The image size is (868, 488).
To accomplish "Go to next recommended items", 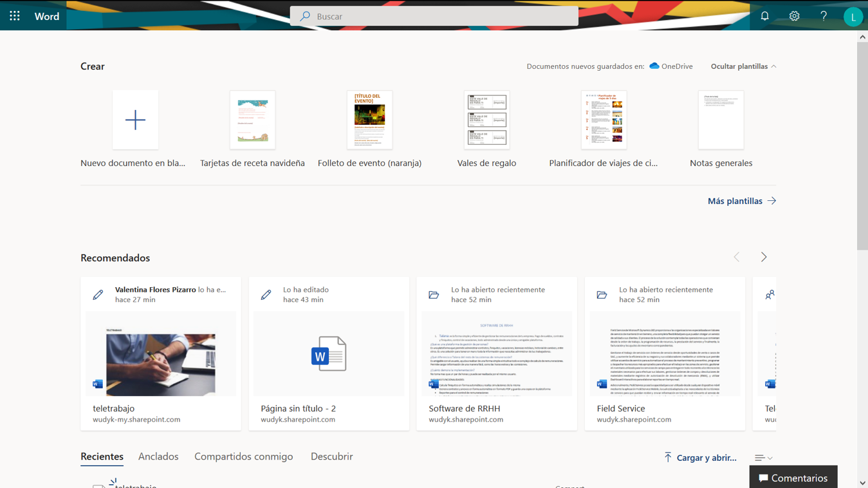I will (x=764, y=257).
